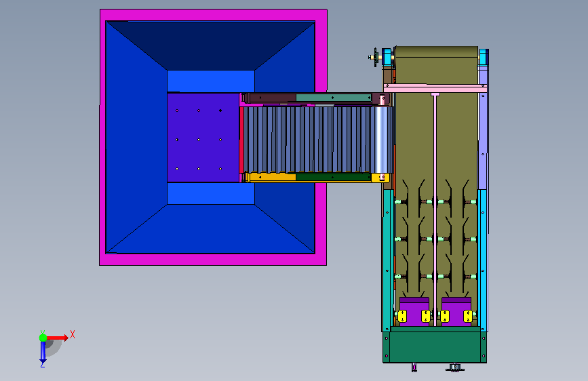Select the leftmost yellow bracket on purple block

tap(402, 316)
